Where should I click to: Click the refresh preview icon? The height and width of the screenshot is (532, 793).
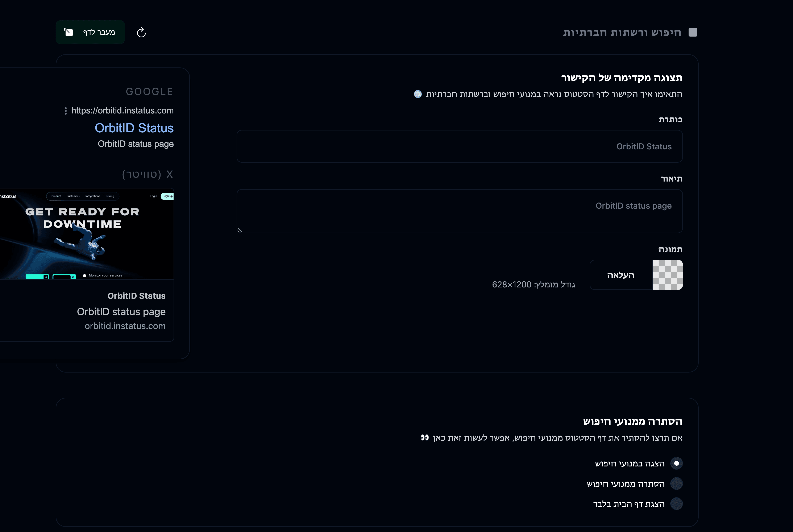pyautogui.click(x=141, y=32)
